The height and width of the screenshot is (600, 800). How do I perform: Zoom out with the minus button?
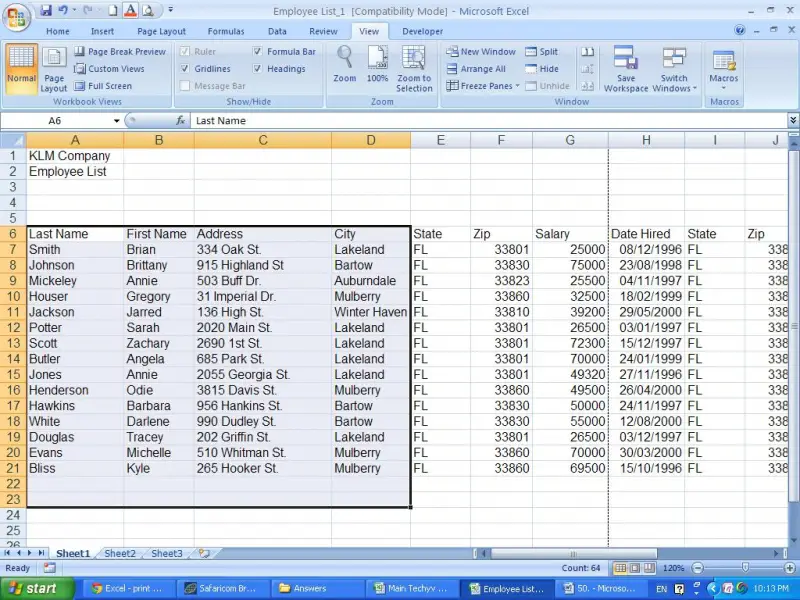(x=698, y=568)
